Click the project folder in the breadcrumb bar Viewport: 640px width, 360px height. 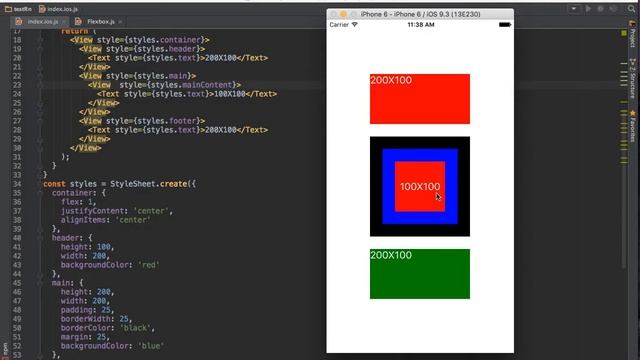18,9
